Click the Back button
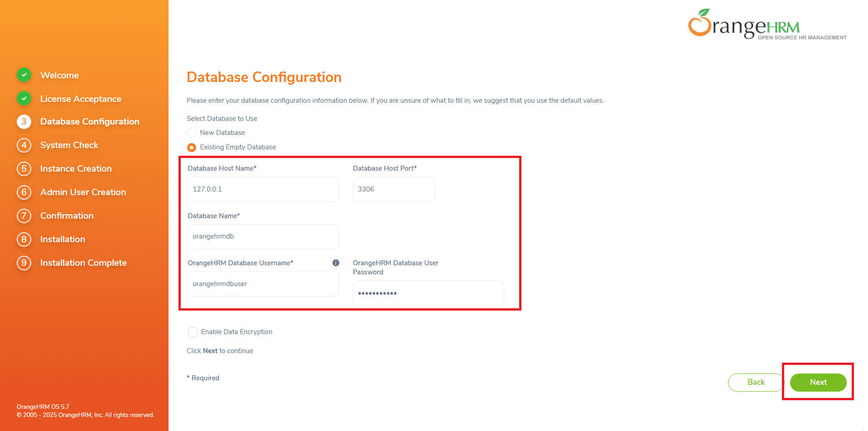Viewport: 868px width, 431px height. [755, 383]
